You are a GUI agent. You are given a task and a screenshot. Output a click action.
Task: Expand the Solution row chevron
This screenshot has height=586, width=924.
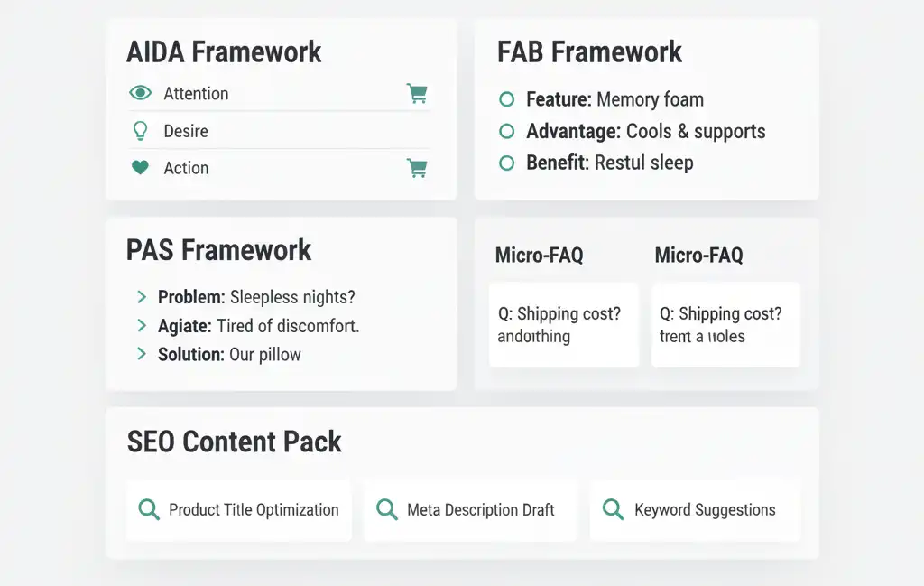pos(142,354)
